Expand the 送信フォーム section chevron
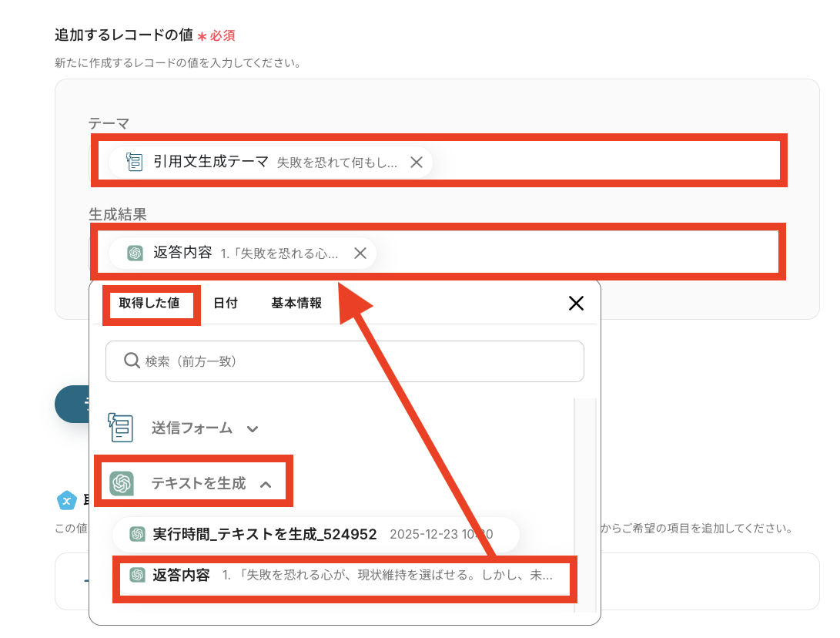 coord(253,429)
